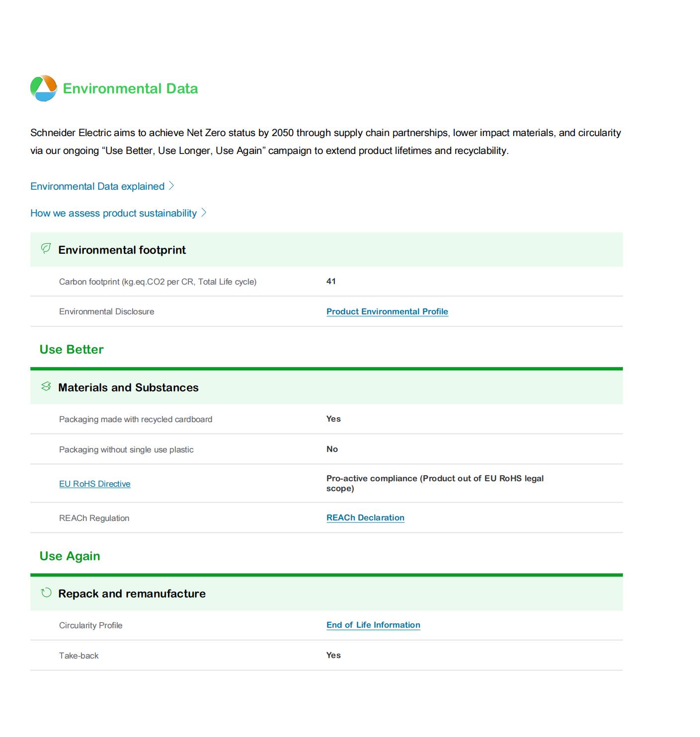
Task: Click the Environmental footprint section header
Action: [x=122, y=250]
